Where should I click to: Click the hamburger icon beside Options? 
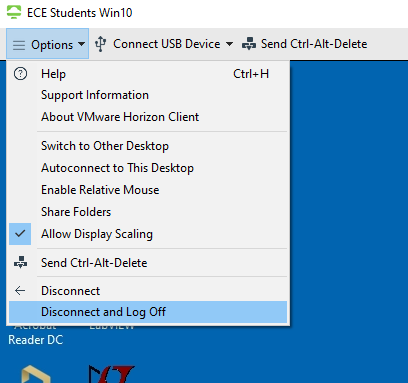[x=19, y=45]
